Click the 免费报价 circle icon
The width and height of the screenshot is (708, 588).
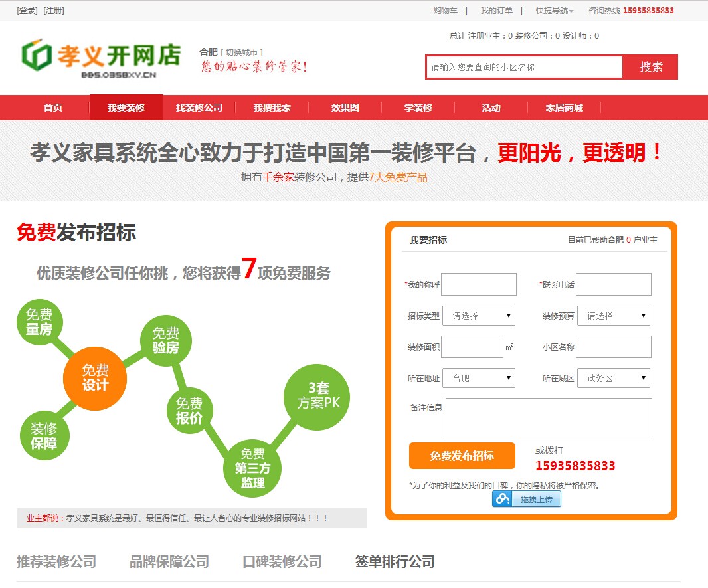(188, 409)
